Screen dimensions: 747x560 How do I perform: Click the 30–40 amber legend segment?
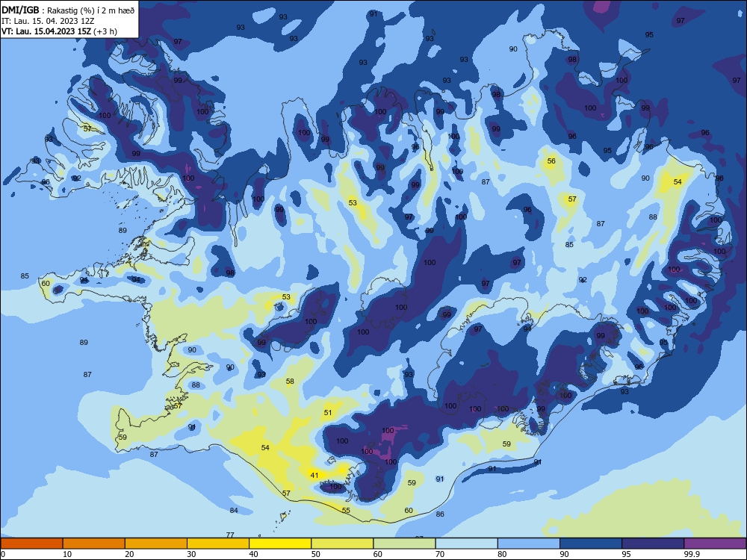(218, 544)
